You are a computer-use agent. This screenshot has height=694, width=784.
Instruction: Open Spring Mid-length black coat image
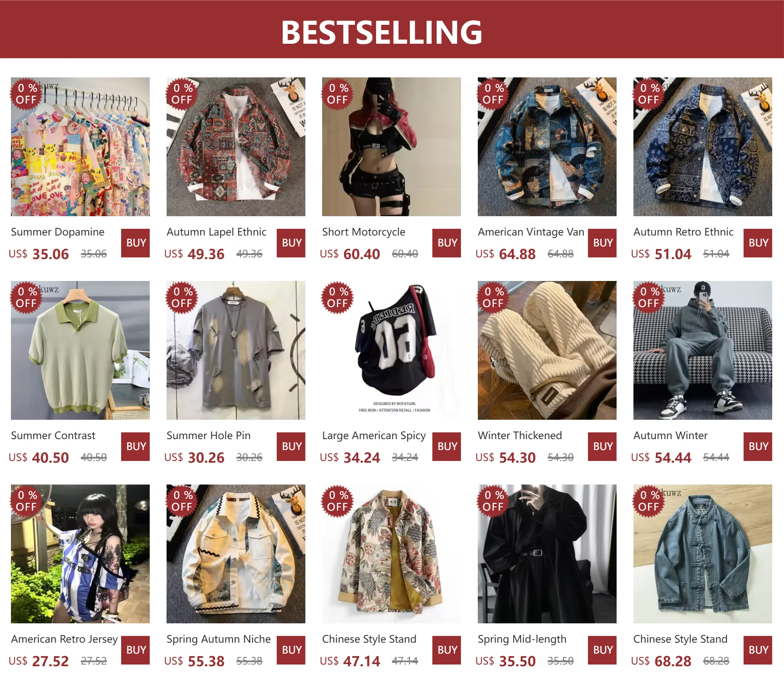547,554
